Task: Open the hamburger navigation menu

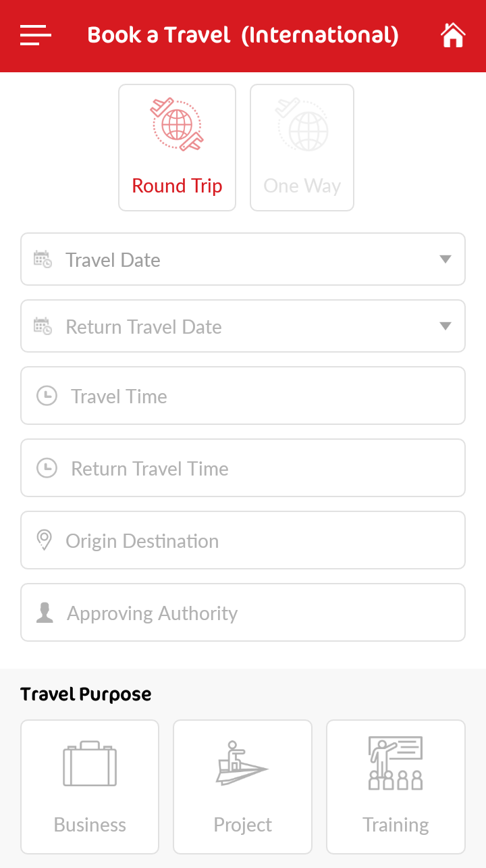Action: point(35,35)
